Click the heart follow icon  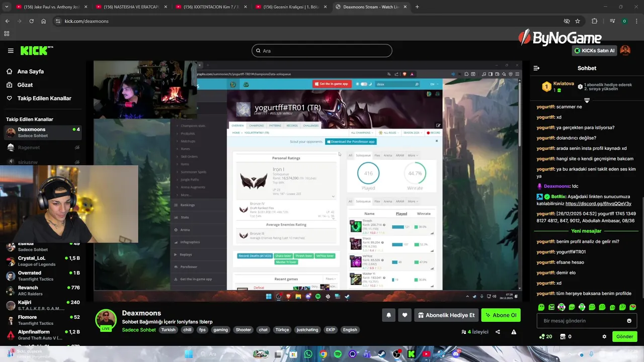click(405, 315)
